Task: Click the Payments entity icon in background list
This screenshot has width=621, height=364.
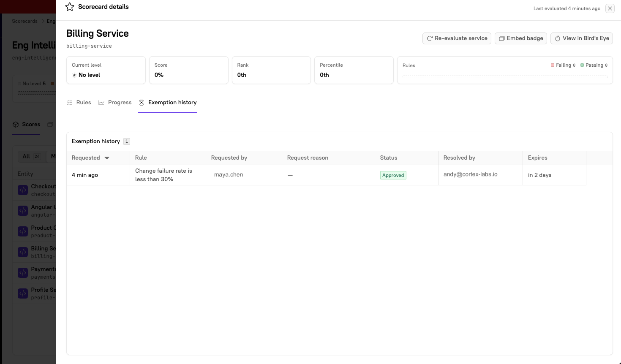Action: coord(23,273)
